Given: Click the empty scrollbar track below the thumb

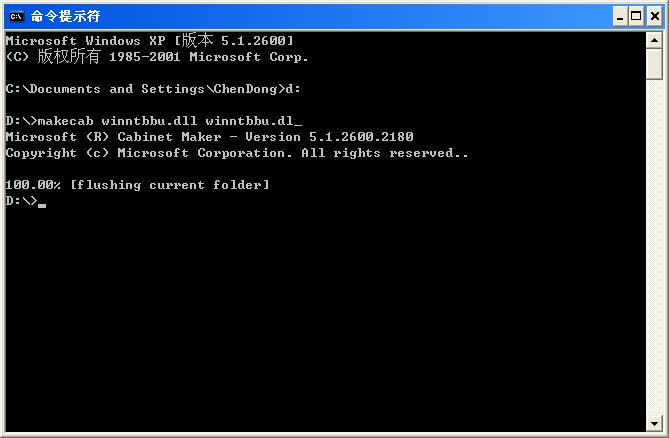Looking at the screenshot, I should [x=654, y=247].
